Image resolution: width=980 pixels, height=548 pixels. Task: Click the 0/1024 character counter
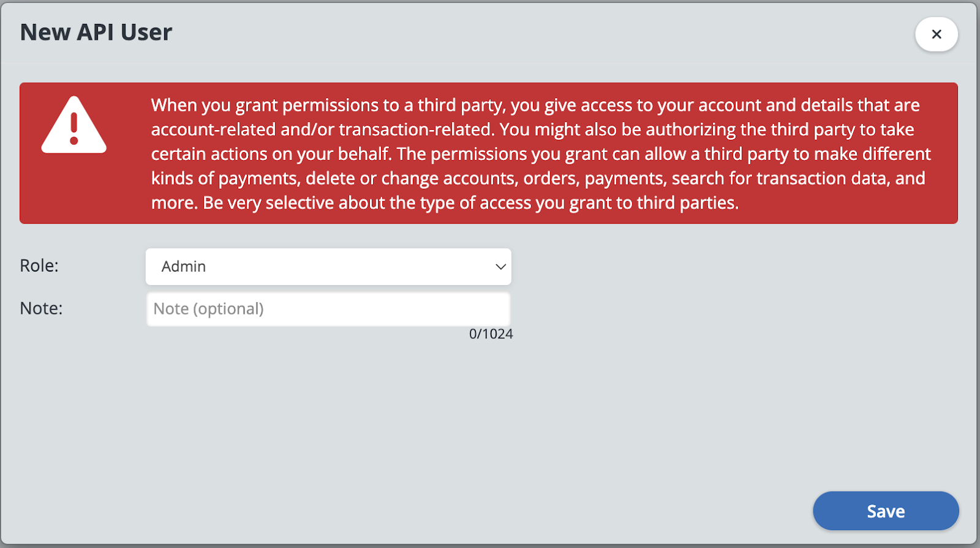(491, 334)
